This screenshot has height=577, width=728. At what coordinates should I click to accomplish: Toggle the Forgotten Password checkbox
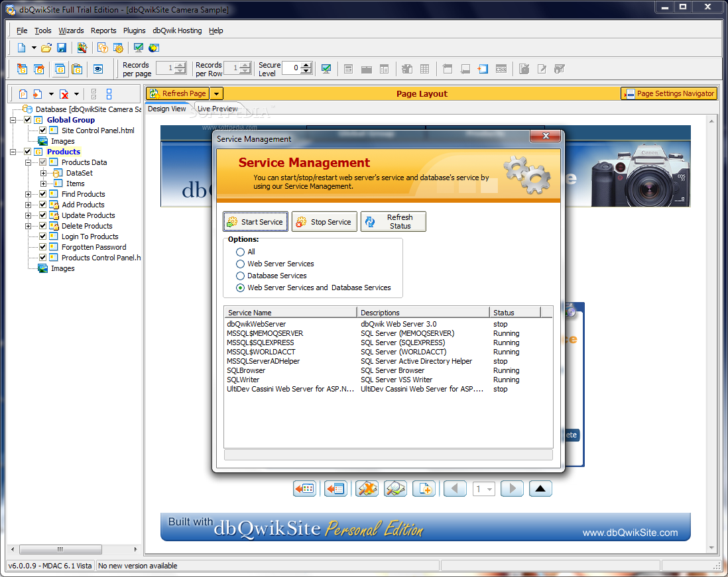(42, 247)
